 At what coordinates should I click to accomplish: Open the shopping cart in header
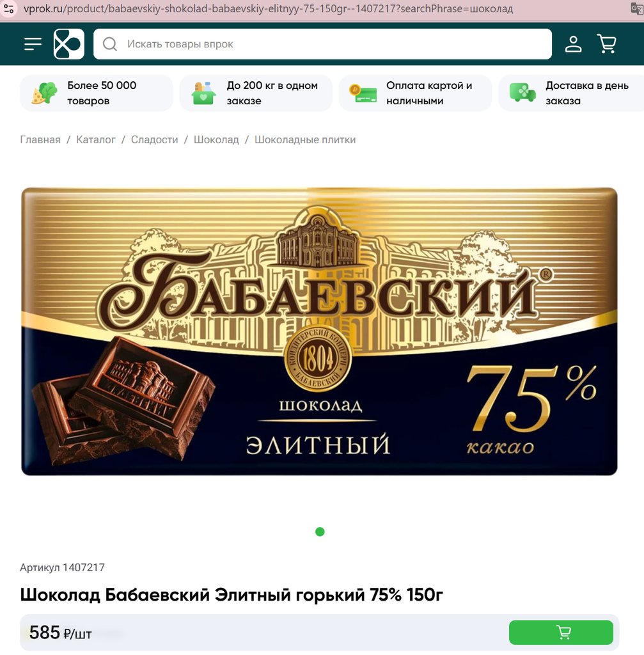[607, 44]
